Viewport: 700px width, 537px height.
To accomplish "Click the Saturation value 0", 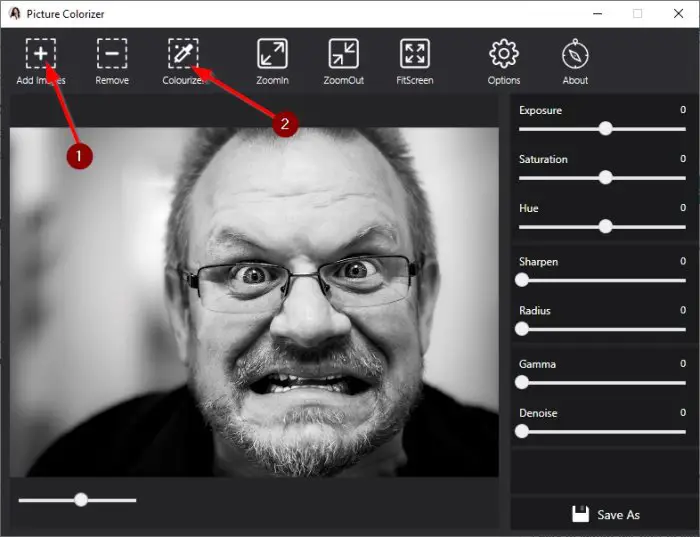I will (683, 158).
